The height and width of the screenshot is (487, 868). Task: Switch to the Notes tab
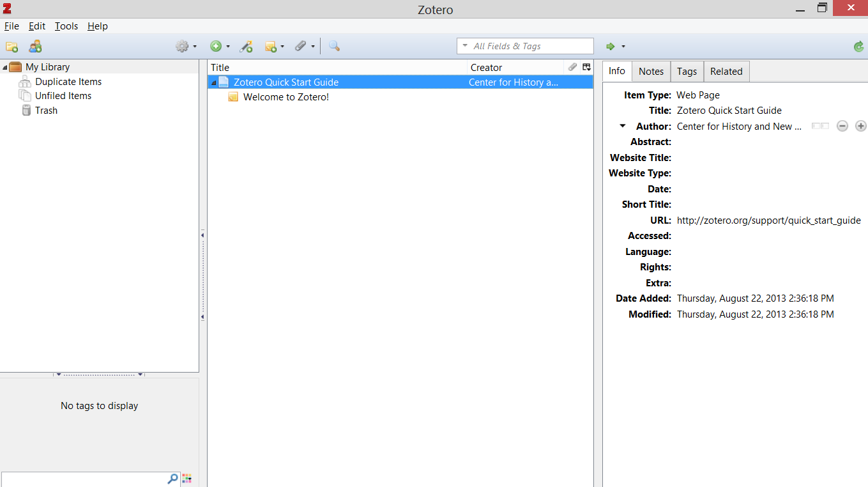[651, 72]
